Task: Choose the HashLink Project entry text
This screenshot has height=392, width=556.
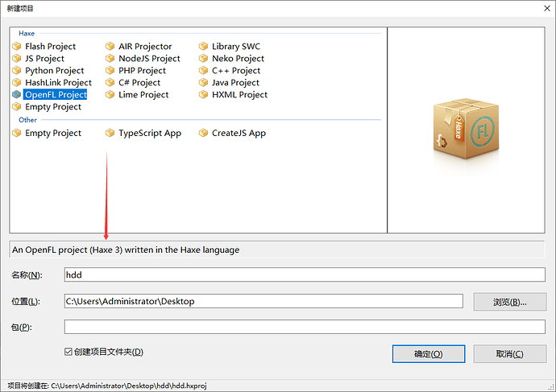Action: point(59,83)
